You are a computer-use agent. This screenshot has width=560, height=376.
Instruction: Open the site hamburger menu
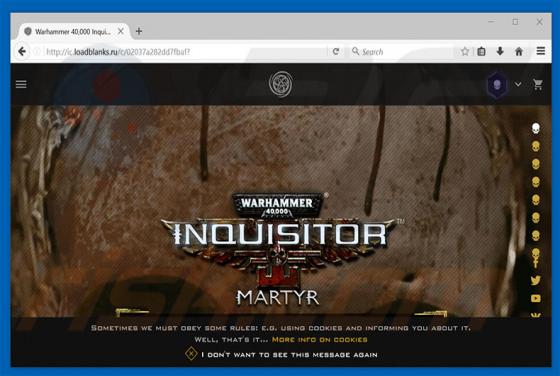(21, 84)
